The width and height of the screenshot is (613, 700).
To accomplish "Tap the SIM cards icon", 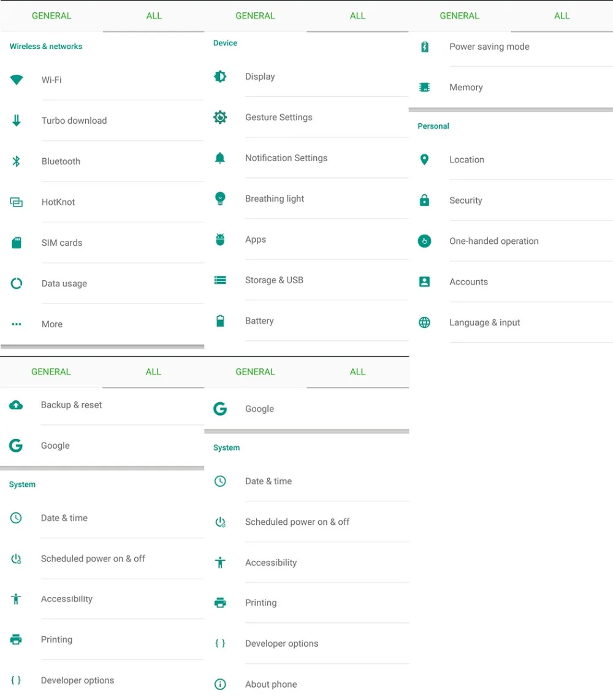I will point(17,243).
